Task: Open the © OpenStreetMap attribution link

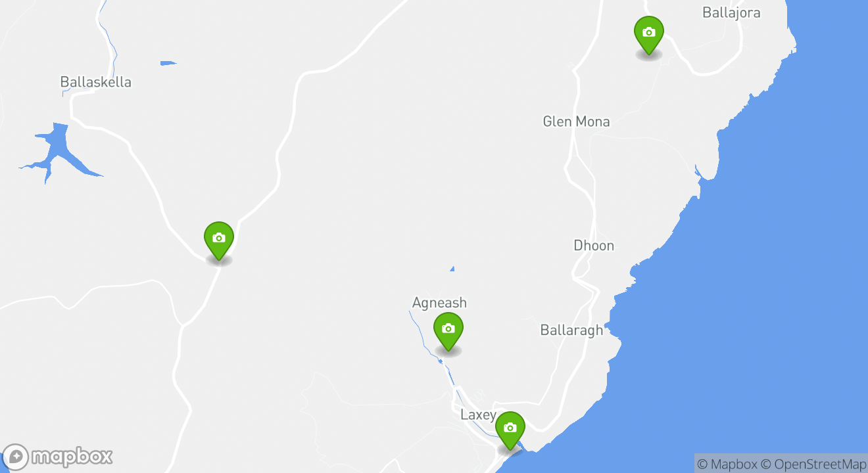Action: [813, 464]
